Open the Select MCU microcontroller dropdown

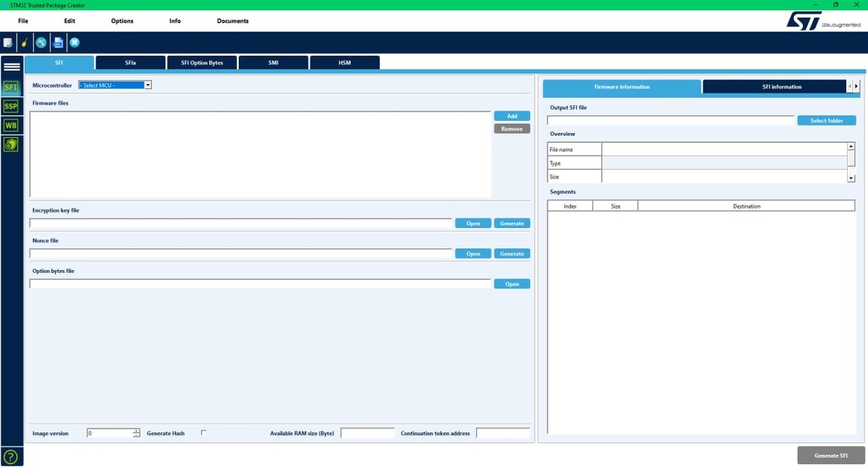[x=115, y=85]
